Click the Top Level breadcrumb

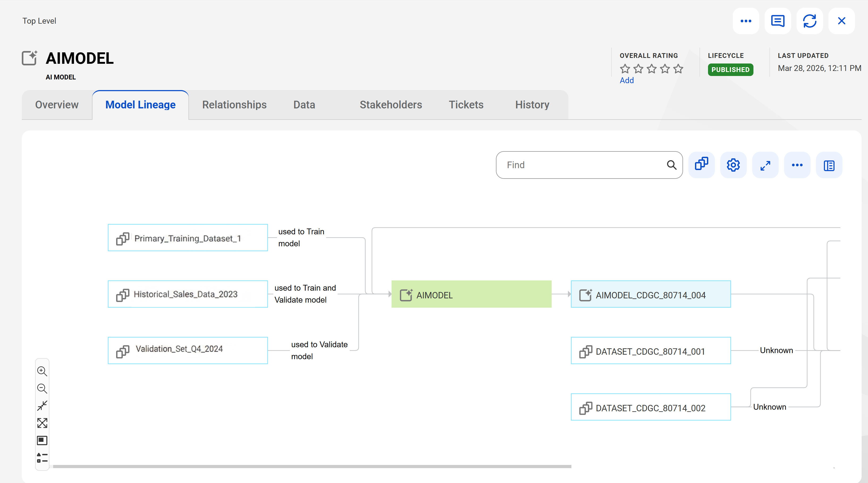pos(39,21)
